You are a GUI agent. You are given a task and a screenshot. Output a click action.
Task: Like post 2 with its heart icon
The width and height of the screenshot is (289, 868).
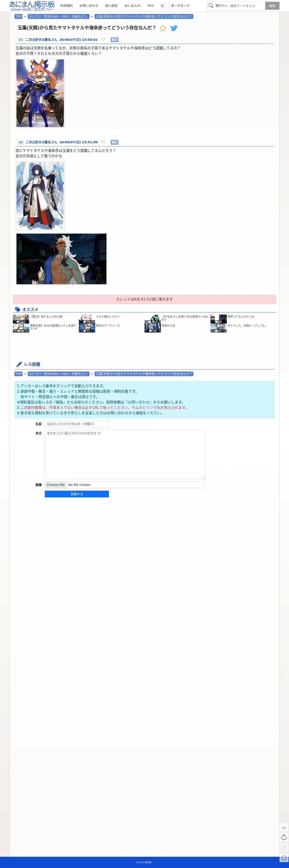pyautogui.click(x=103, y=142)
